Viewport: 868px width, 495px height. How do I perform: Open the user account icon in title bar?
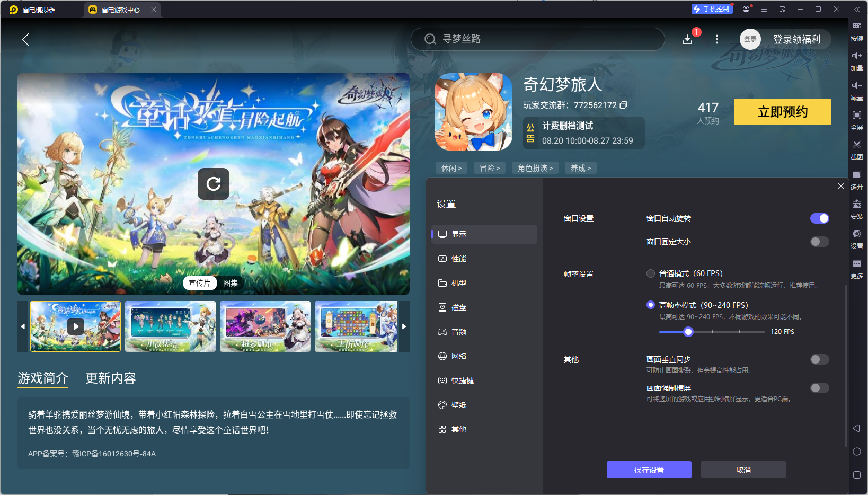[746, 9]
